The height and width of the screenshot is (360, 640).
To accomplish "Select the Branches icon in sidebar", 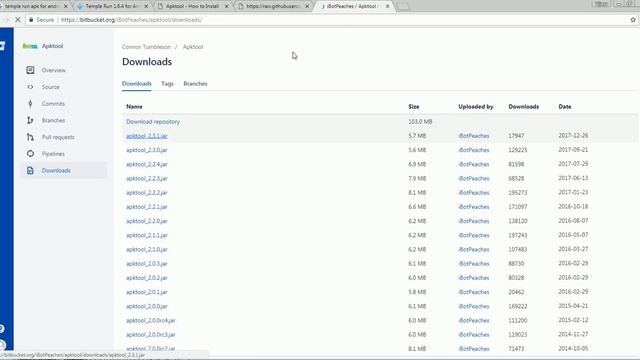I will point(30,120).
